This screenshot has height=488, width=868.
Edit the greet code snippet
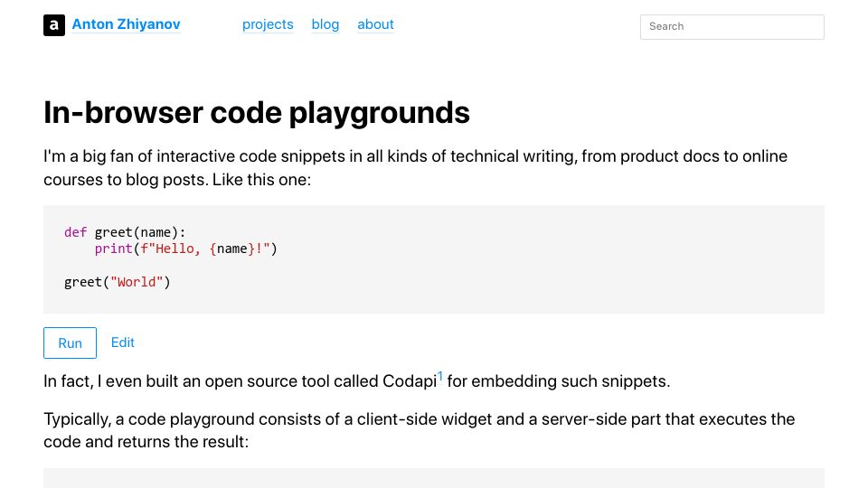122,343
